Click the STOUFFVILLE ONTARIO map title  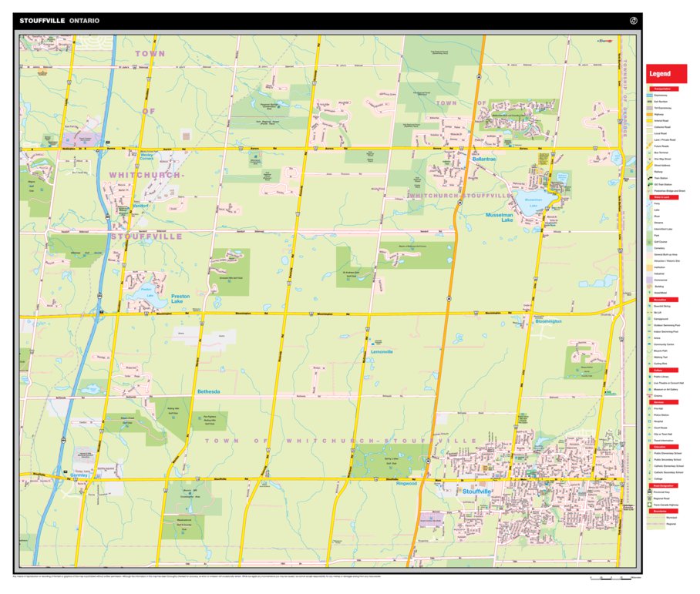click(x=59, y=21)
